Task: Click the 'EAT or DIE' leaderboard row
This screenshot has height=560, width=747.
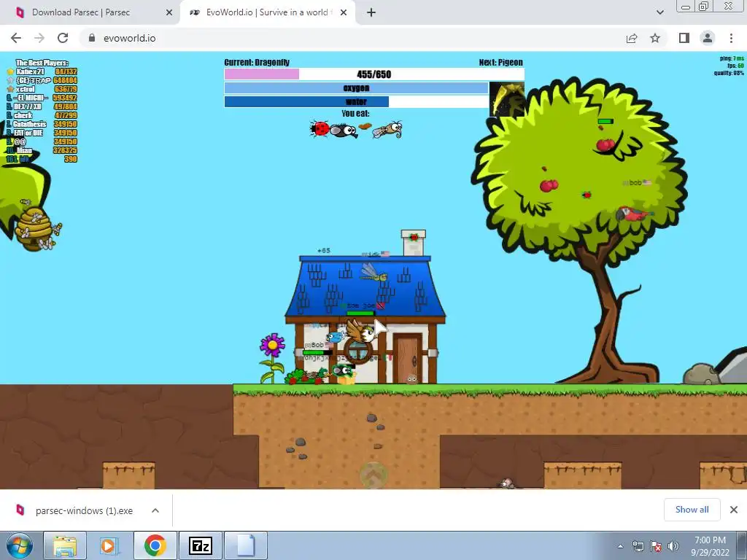Action: pyautogui.click(x=42, y=133)
